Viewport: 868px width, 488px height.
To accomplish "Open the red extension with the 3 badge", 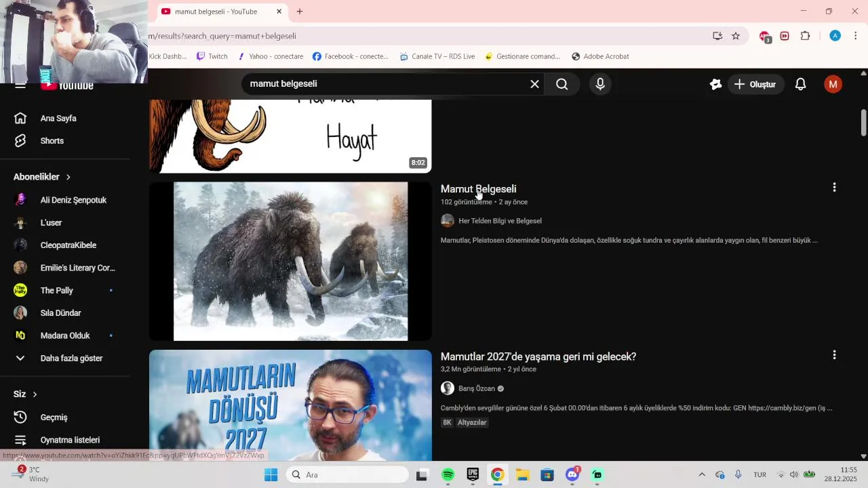I will click(x=765, y=37).
